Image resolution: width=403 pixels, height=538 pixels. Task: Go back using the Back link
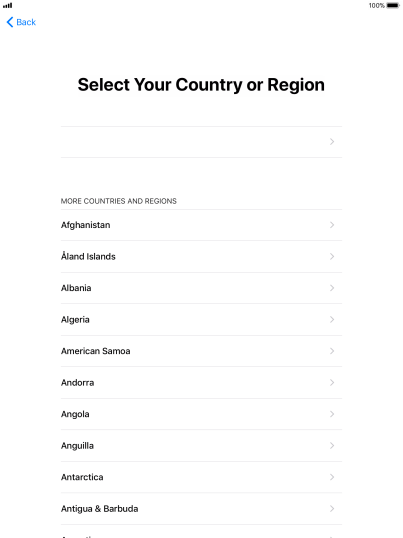point(21,22)
